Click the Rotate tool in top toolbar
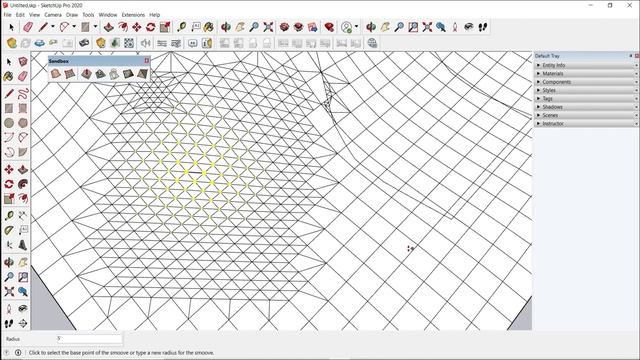Image resolution: width=640 pixels, height=360 pixels. pos(151,27)
